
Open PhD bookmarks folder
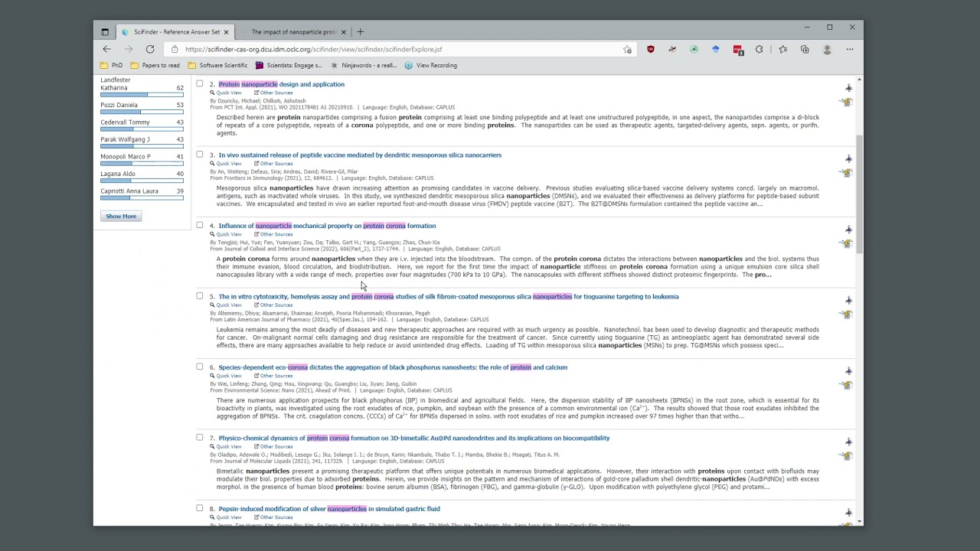coord(112,66)
